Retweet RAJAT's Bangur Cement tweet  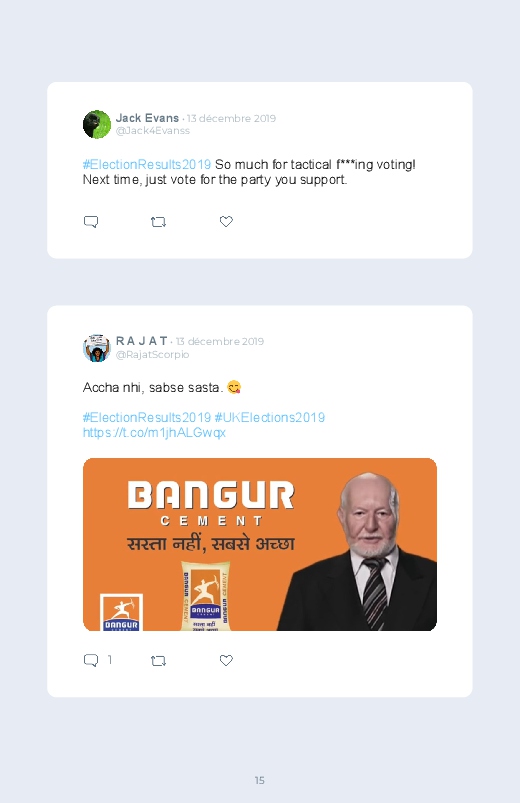point(158,661)
